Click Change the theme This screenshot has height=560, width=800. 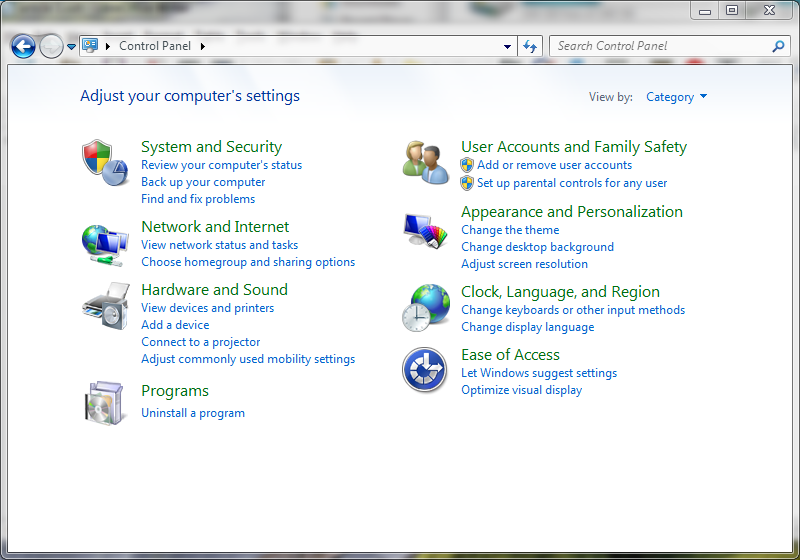pyautogui.click(x=510, y=230)
